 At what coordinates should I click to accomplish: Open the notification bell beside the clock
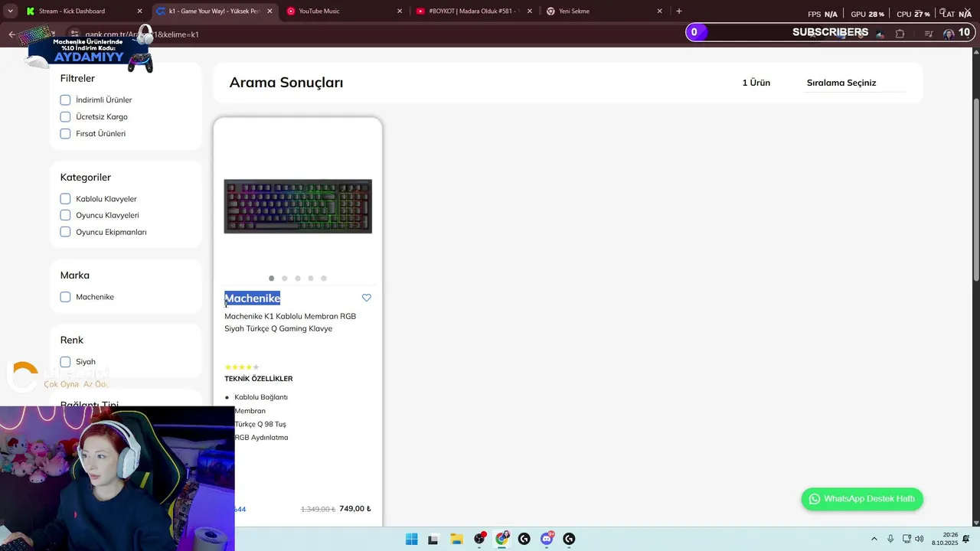coord(966,539)
